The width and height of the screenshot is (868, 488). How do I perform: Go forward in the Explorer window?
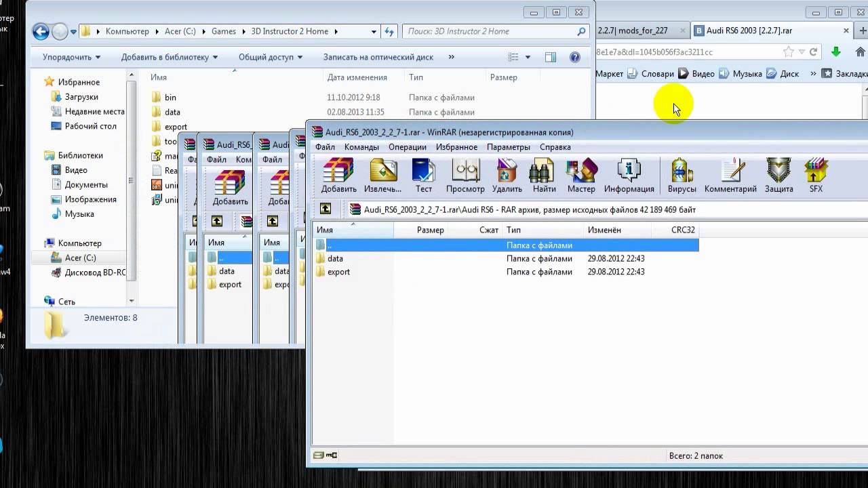tap(60, 31)
